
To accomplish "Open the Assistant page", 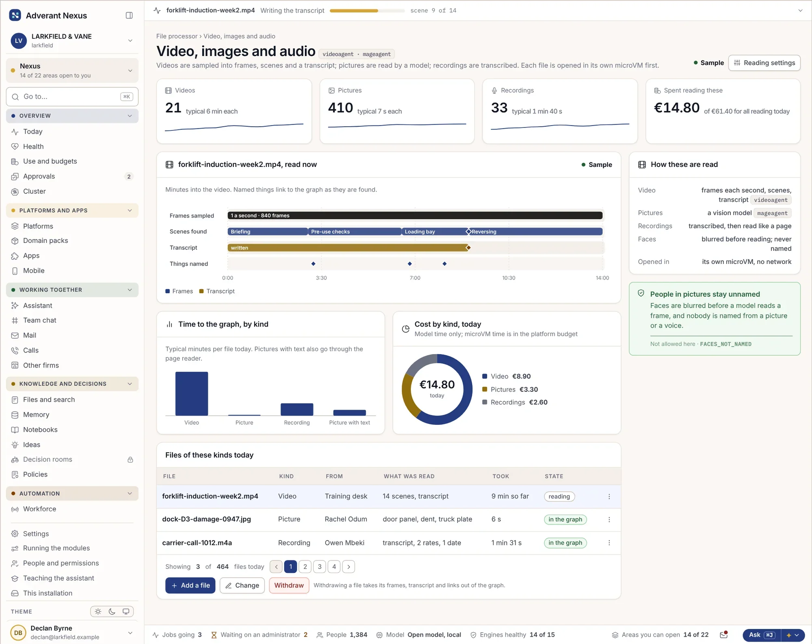I will point(38,305).
